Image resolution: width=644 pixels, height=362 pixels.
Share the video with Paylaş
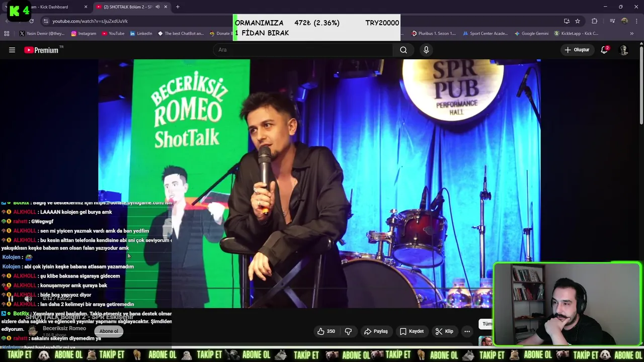(376, 331)
